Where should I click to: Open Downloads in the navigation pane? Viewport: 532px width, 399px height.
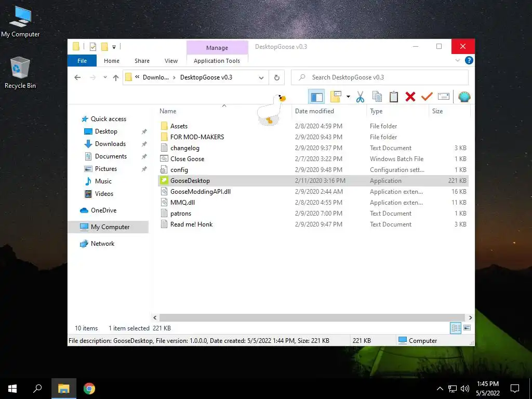coord(110,144)
